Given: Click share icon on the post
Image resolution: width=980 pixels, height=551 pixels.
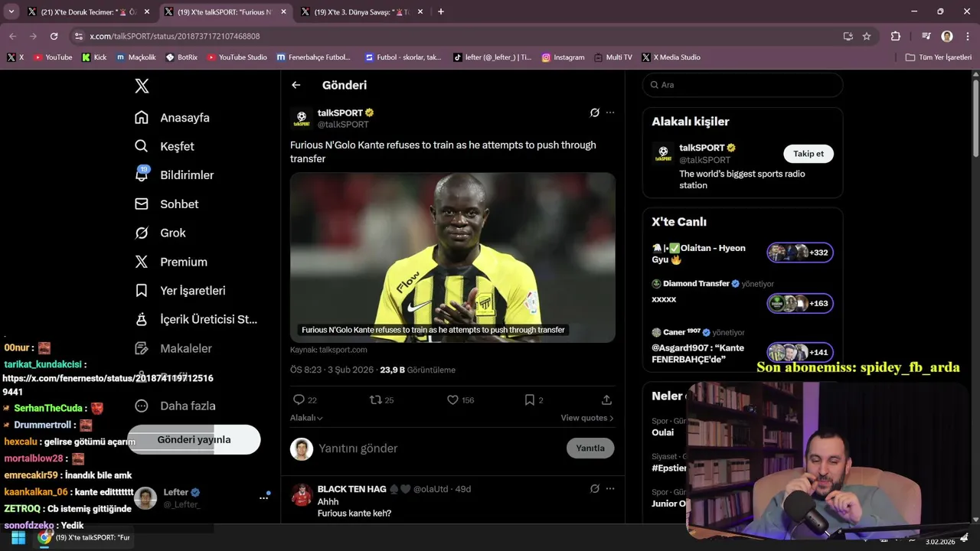Looking at the screenshot, I should click(x=606, y=399).
